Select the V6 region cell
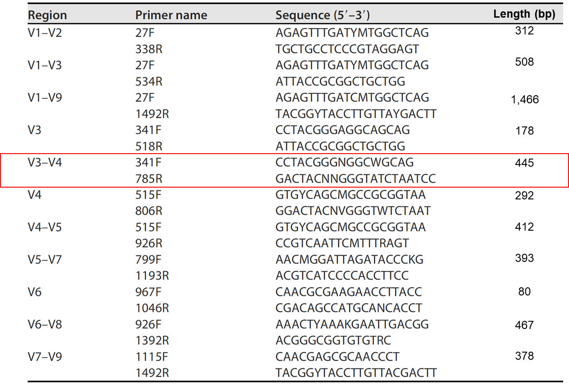 pos(34,292)
